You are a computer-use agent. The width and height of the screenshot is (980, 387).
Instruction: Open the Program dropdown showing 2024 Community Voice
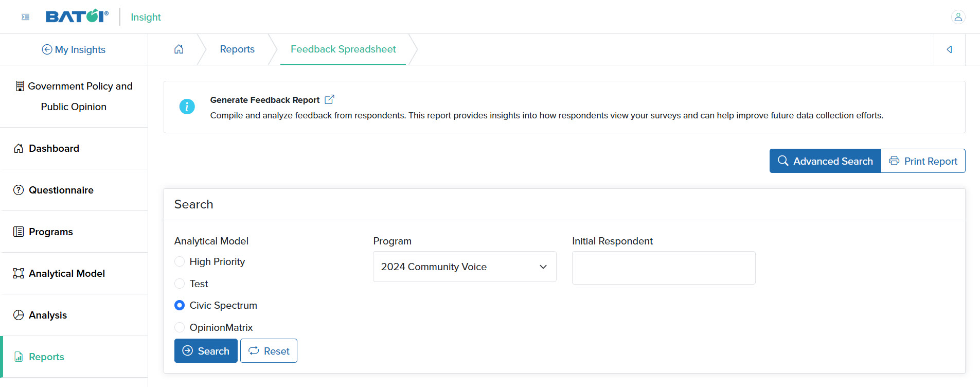click(465, 267)
